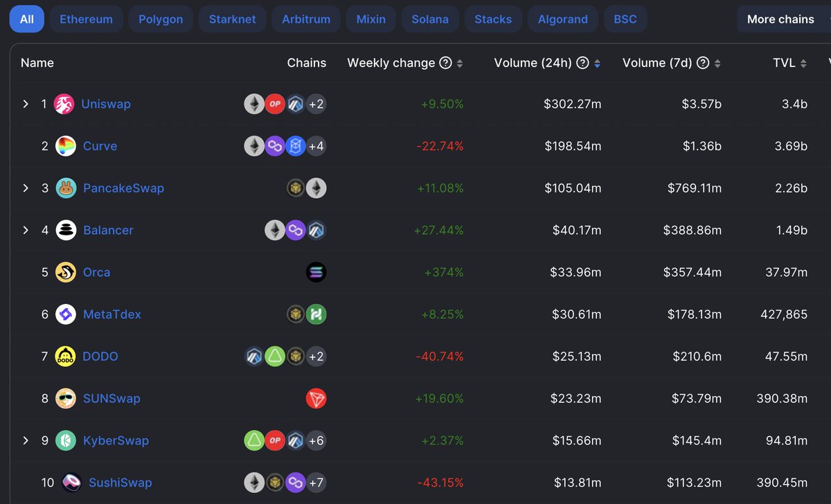Image resolution: width=831 pixels, height=504 pixels.
Task: Expand the PancakeSwap row
Action: pos(26,188)
